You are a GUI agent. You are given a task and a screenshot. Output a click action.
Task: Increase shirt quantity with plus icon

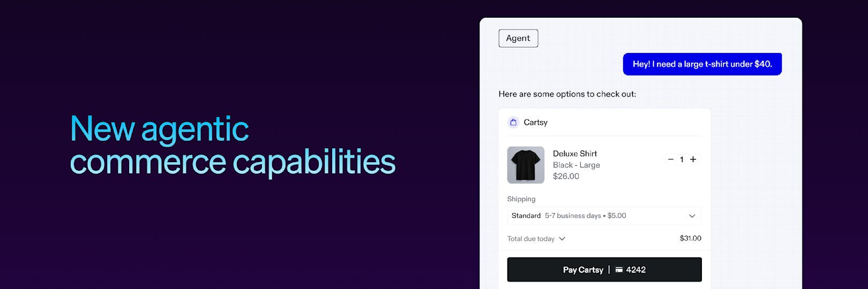point(693,159)
